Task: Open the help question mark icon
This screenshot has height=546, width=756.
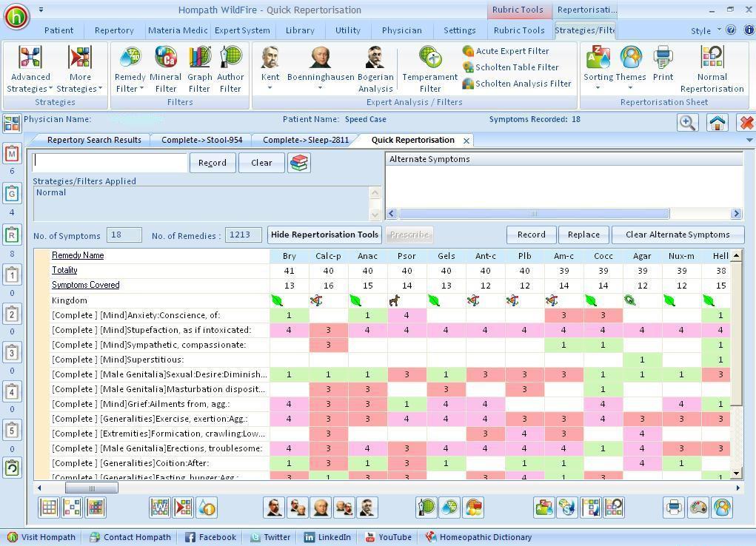Action: 731,30
